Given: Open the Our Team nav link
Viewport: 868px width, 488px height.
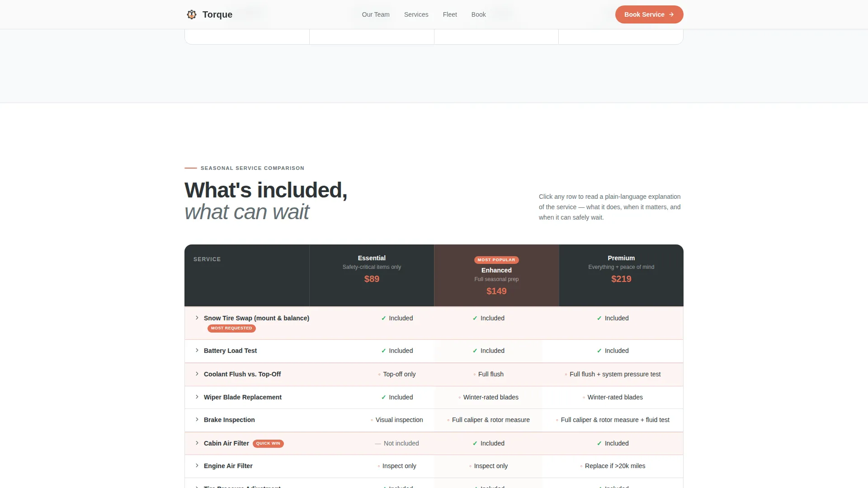Looking at the screenshot, I should click(x=376, y=14).
